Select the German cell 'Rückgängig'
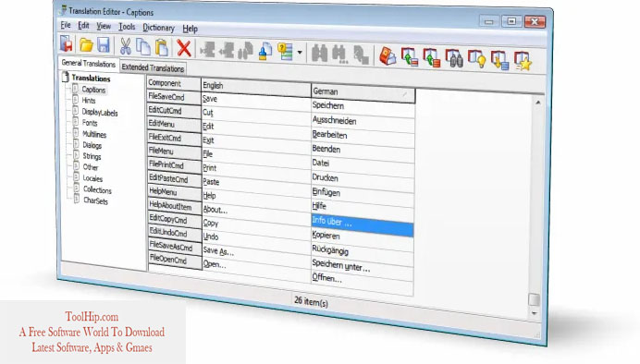The image size is (640, 364). (363, 252)
